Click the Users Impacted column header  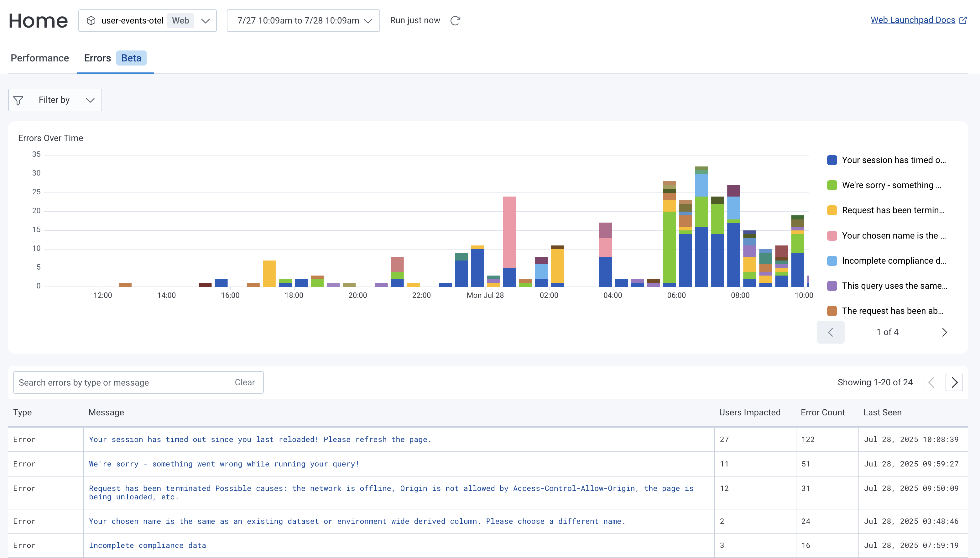point(749,413)
